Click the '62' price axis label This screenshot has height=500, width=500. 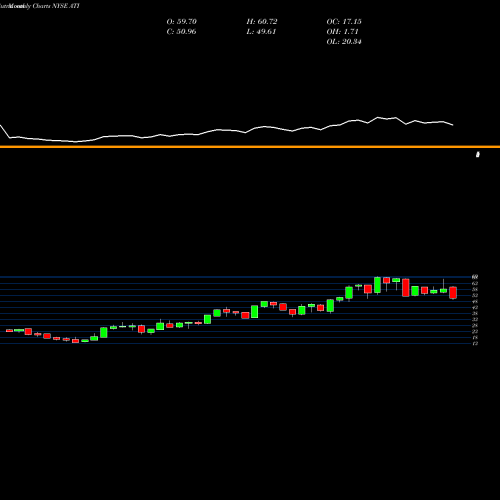(475, 283)
